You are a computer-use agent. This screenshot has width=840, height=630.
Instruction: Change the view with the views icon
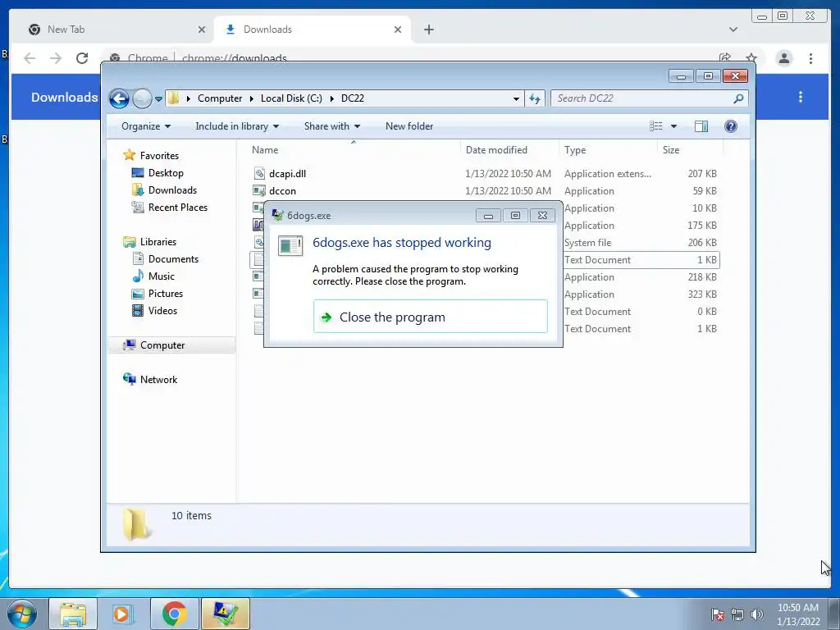pos(655,126)
